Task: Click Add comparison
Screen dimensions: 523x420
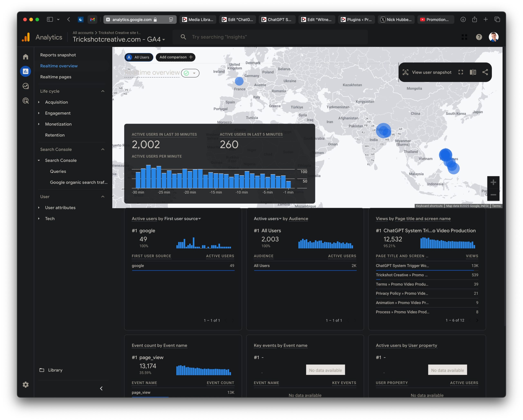Action: click(176, 57)
